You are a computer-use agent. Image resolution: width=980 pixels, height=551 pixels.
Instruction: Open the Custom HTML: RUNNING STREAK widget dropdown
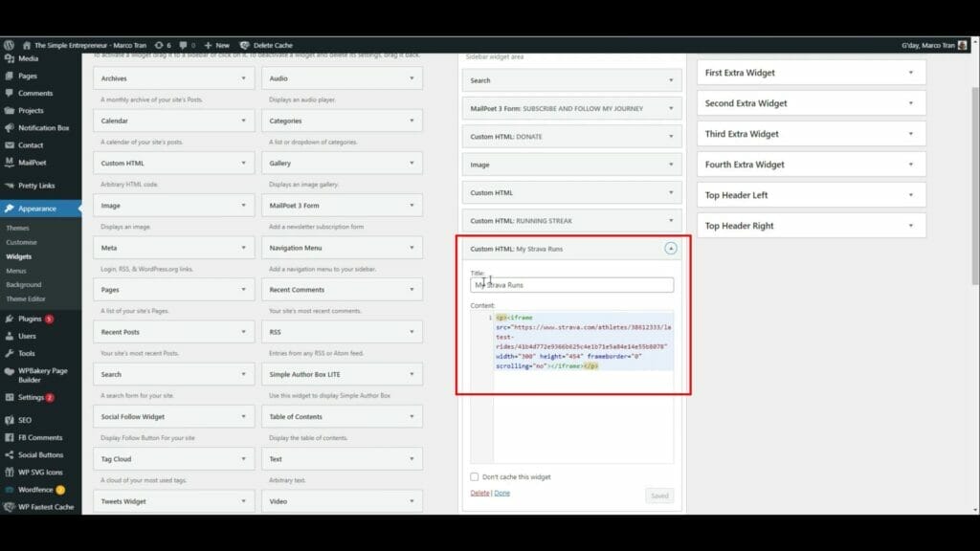[670, 220]
